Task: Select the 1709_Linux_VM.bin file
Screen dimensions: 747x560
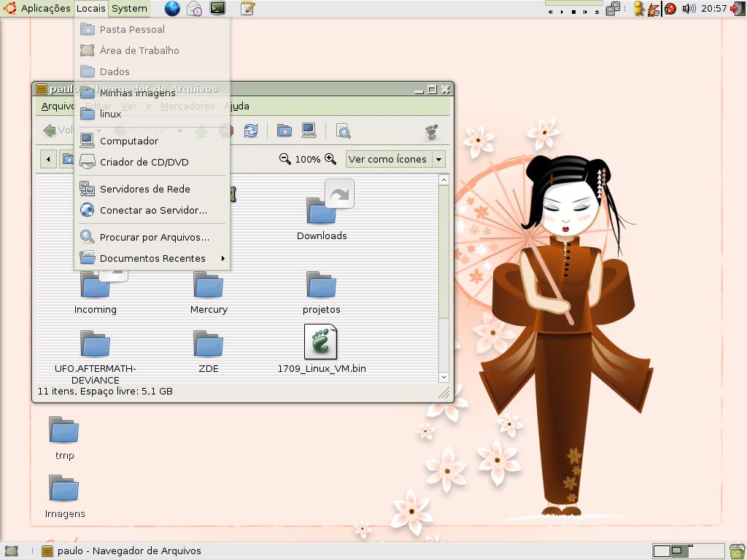Action: 322,349
